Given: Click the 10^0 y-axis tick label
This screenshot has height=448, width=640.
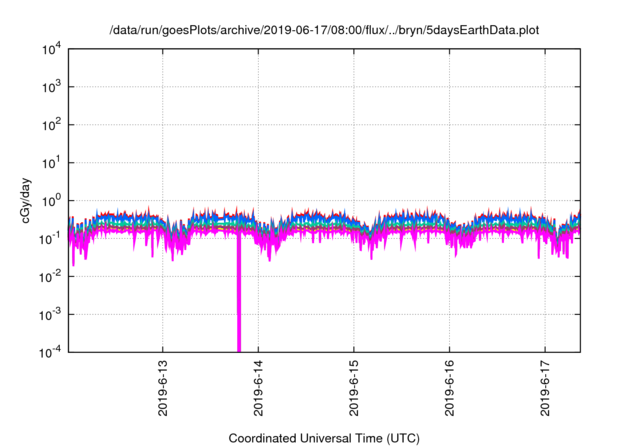Looking at the screenshot, I should point(51,201).
